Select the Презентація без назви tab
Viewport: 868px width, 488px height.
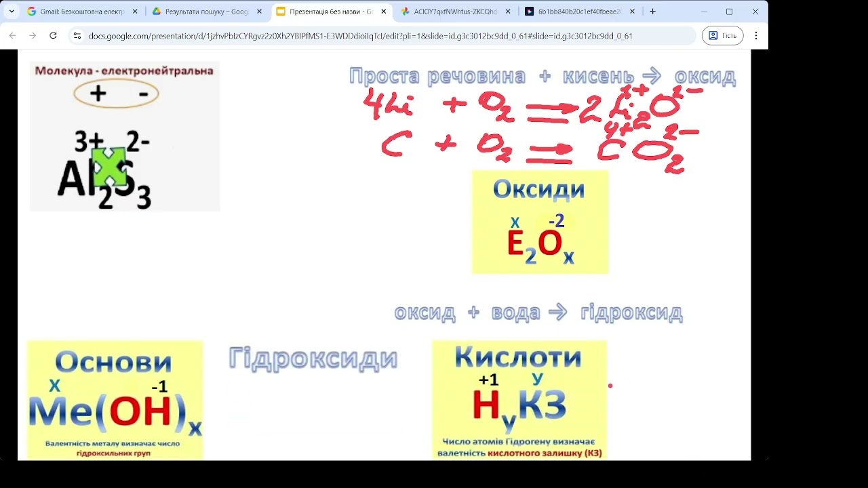332,12
